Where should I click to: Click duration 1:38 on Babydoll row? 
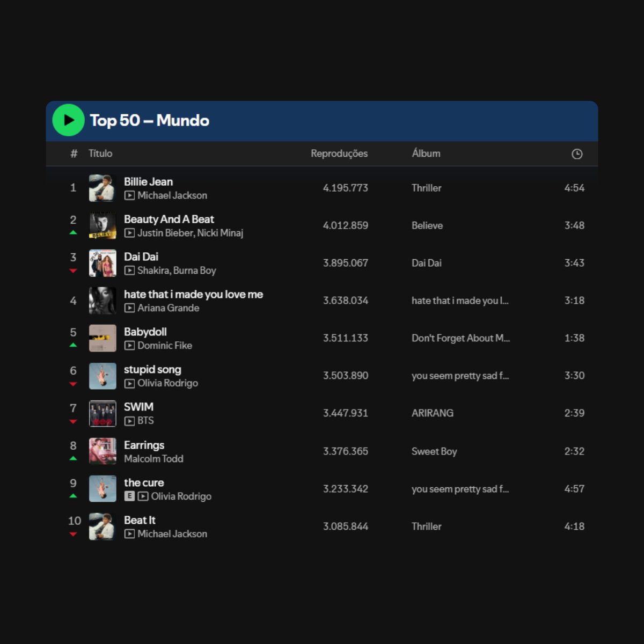click(574, 338)
